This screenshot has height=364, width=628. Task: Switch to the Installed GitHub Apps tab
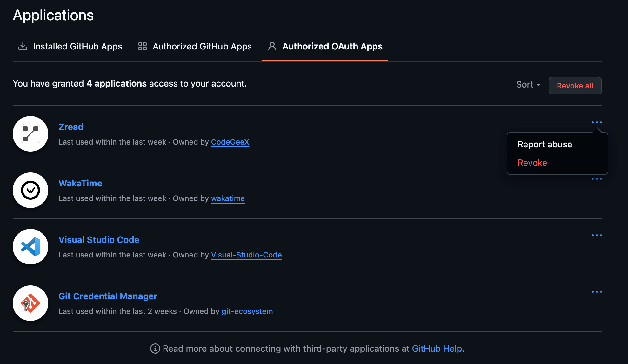(77, 46)
